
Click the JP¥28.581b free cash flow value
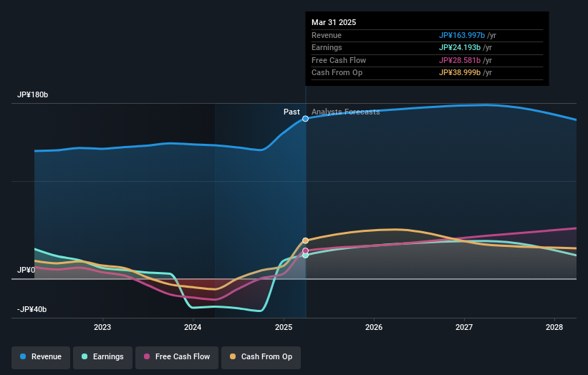[460, 60]
